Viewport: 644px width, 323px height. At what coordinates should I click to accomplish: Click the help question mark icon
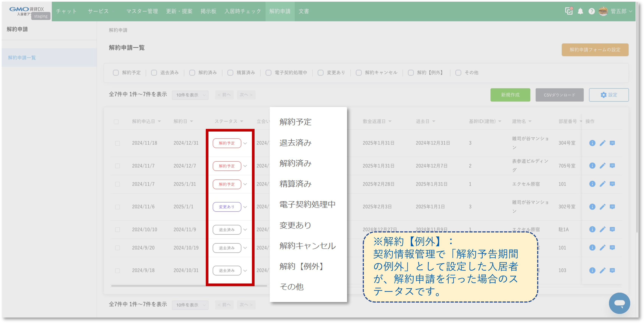pyautogui.click(x=591, y=11)
